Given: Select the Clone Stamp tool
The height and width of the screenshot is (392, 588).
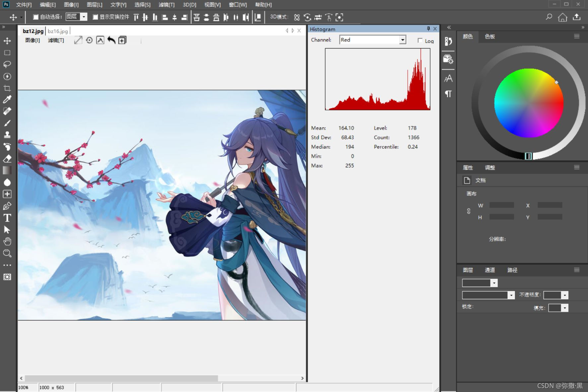Looking at the screenshot, I should (7, 135).
